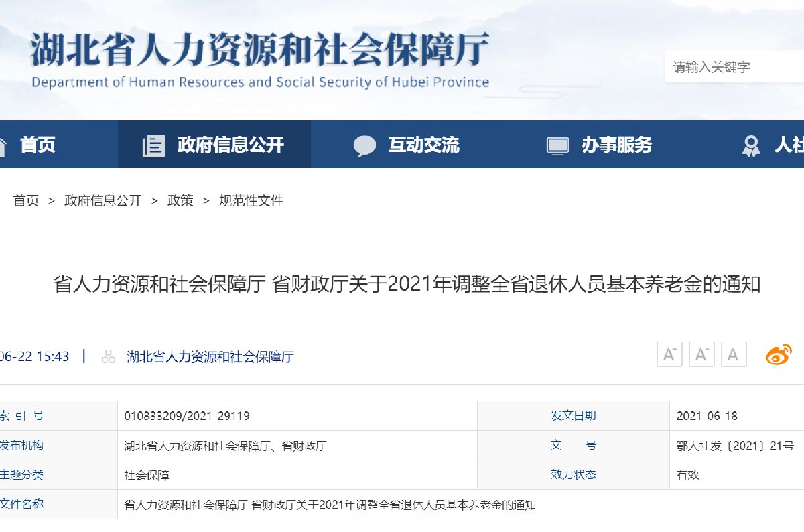Click the 湖北省人力资源和社会保障厅 publisher link
Viewport: 804px width, 532px height.
pyautogui.click(x=210, y=356)
